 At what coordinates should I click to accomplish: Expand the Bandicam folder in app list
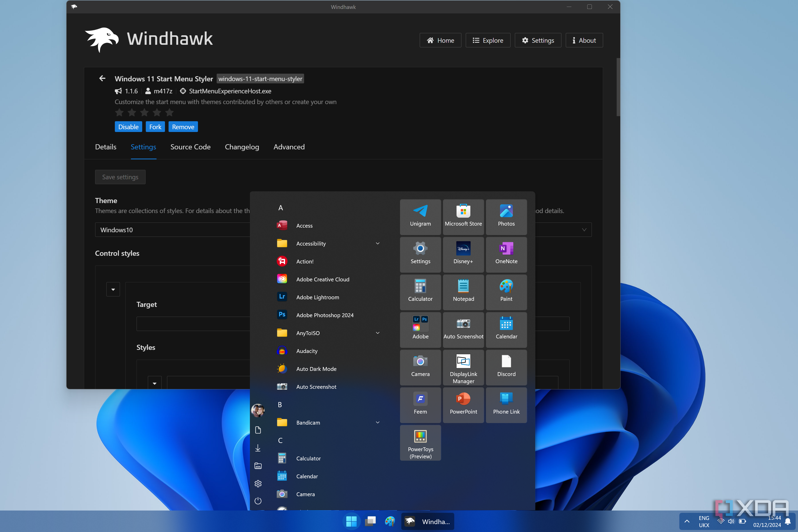tap(378, 423)
